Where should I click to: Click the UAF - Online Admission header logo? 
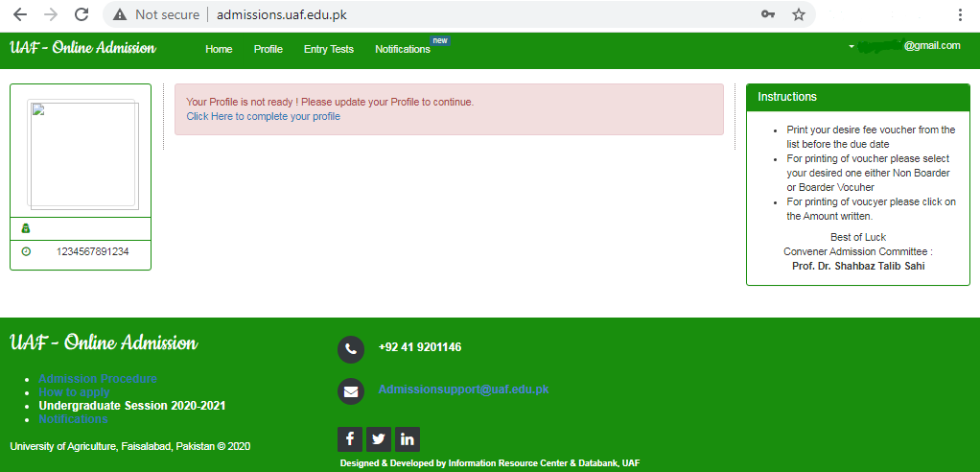[x=83, y=48]
